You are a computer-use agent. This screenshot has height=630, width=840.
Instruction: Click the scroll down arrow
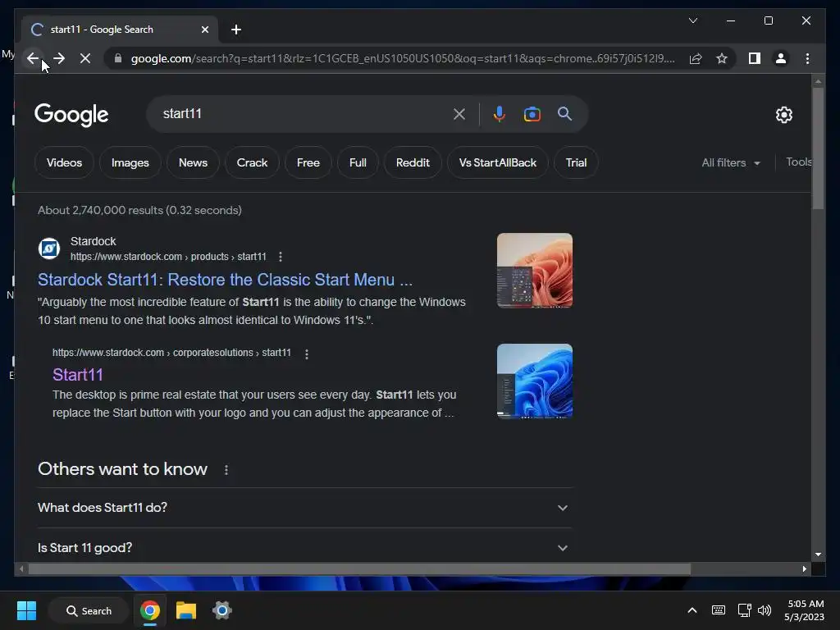[x=818, y=555]
